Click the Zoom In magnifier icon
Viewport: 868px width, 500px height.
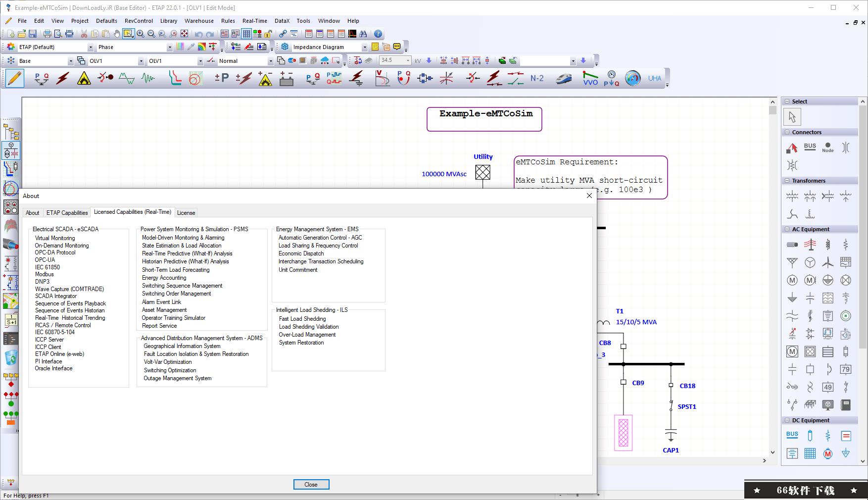point(141,34)
